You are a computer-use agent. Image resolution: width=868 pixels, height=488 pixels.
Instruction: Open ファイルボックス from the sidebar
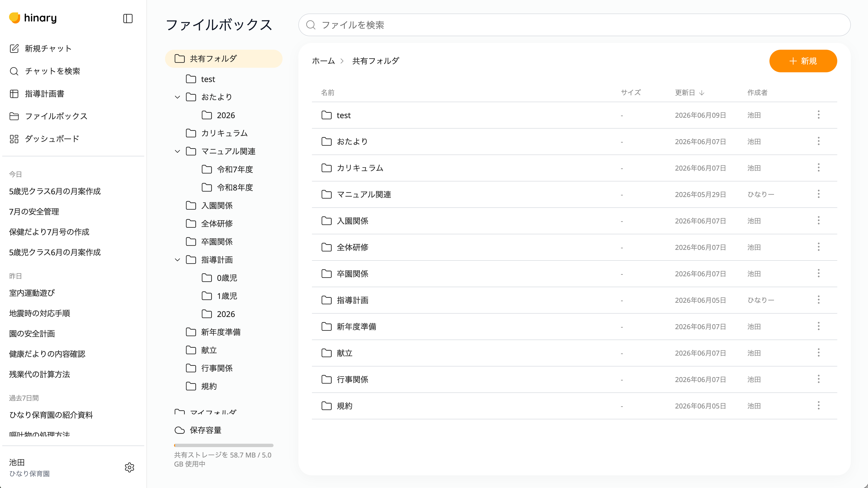point(49,116)
